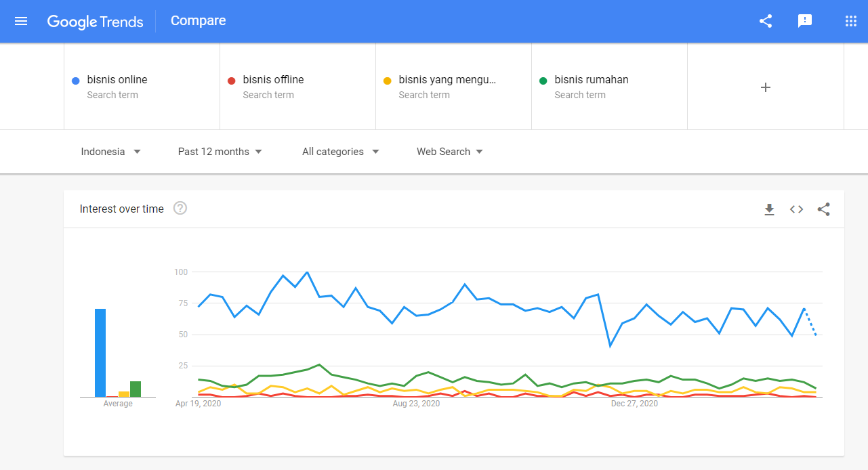Click the blue average bar
868x470 pixels.
(100, 352)
